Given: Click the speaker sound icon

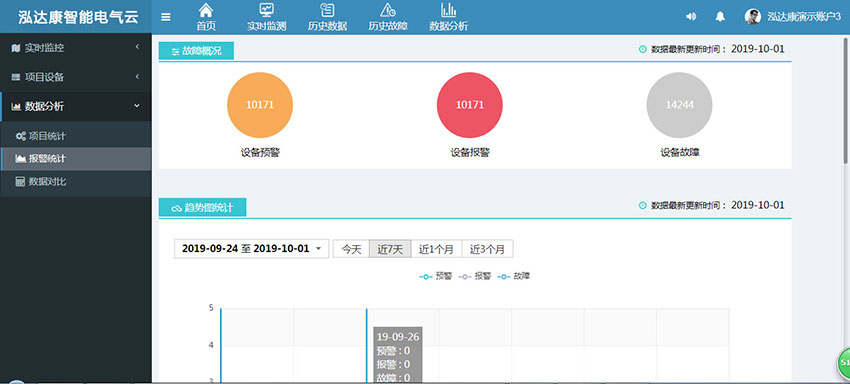Looking at the screenshot, I should [691, 17].
